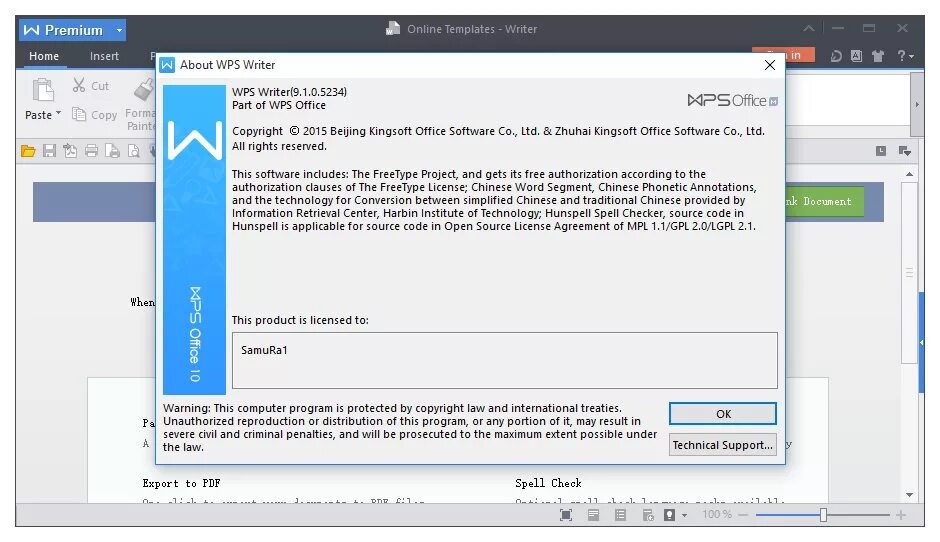Open the tab list dropdown icon
Screen dimensions: 940x542
click(905, 151)
